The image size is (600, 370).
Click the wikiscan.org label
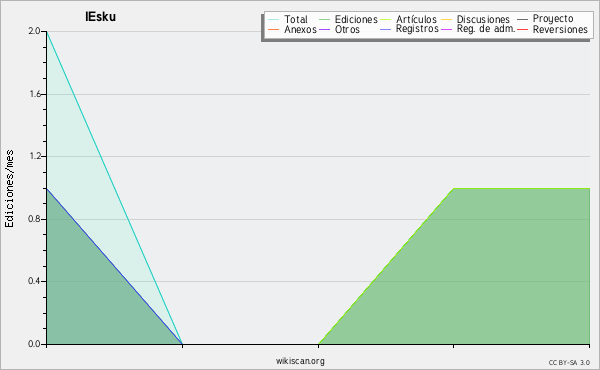(x=300, y=361)
